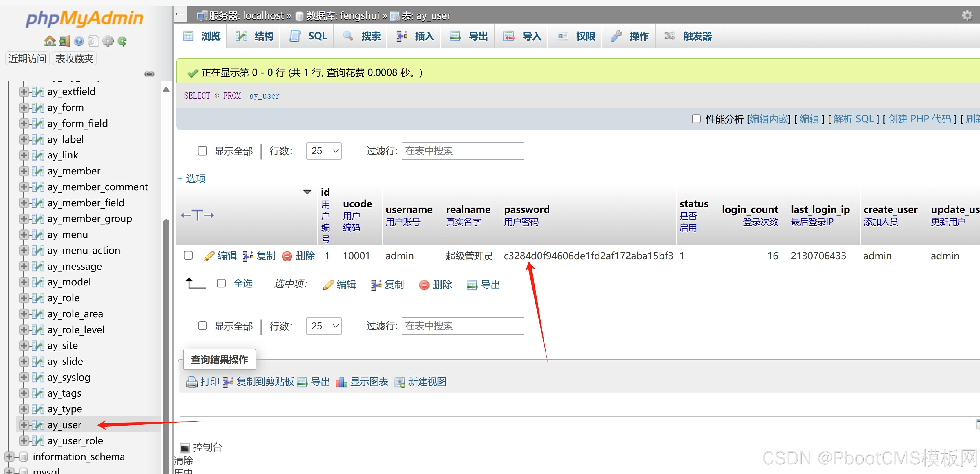
Task: Click the top filter rows search field
Action: [x=462, y=151]
